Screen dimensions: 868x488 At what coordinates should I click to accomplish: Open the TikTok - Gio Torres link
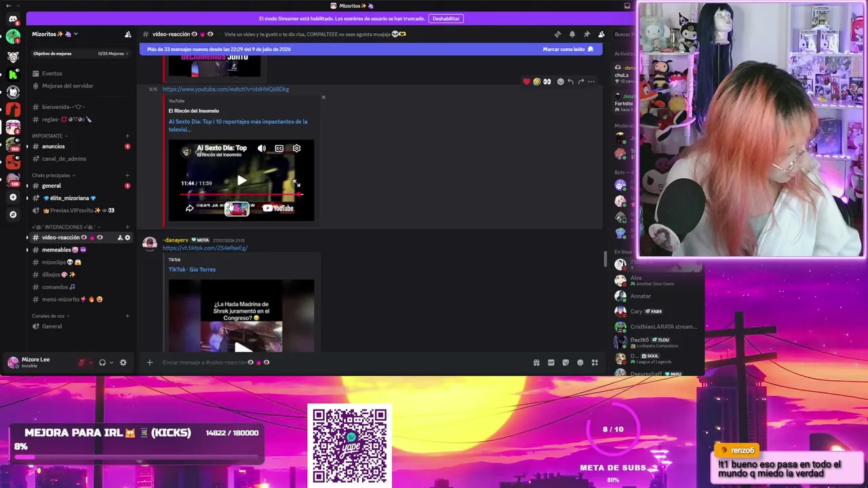point(192,270)
